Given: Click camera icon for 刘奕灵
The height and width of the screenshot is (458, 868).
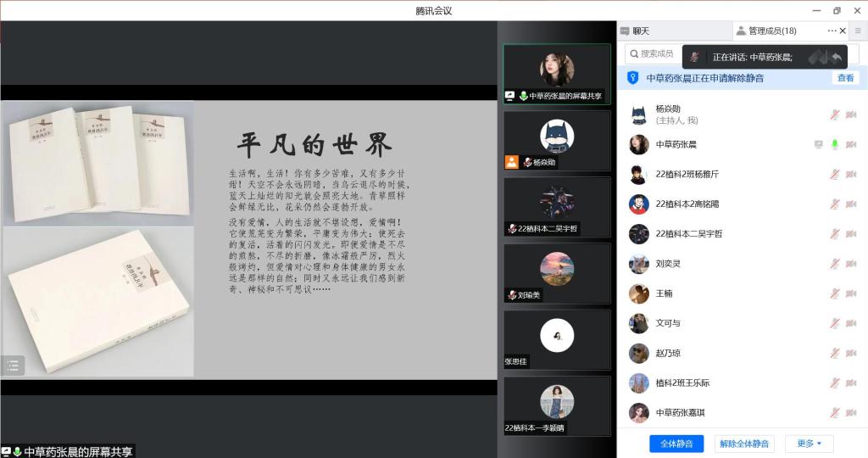Looking at the screenshot, I should pos(851,264).
